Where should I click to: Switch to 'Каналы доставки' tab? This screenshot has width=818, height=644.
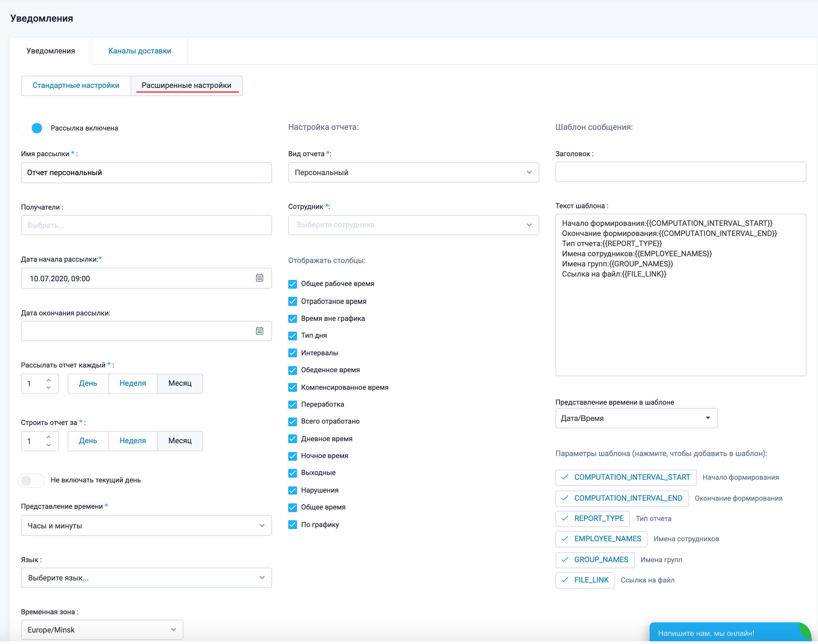coord(140,51)
